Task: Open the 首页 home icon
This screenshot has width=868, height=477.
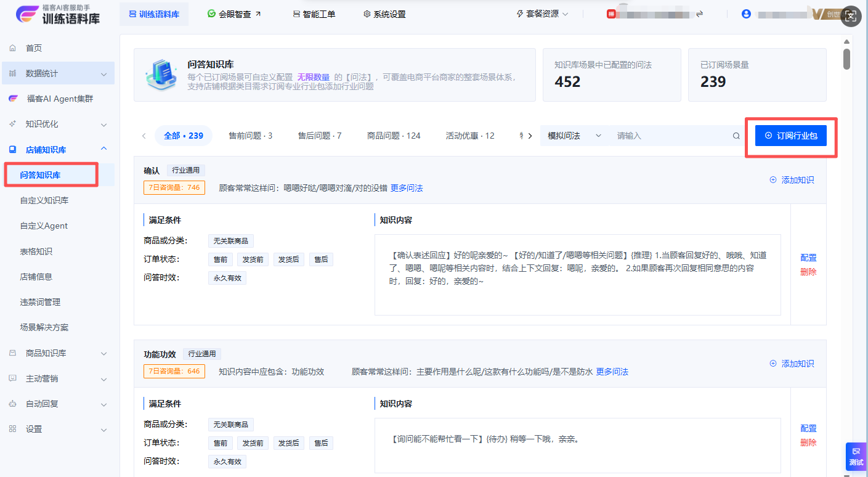Action: (x=13, y=48)
